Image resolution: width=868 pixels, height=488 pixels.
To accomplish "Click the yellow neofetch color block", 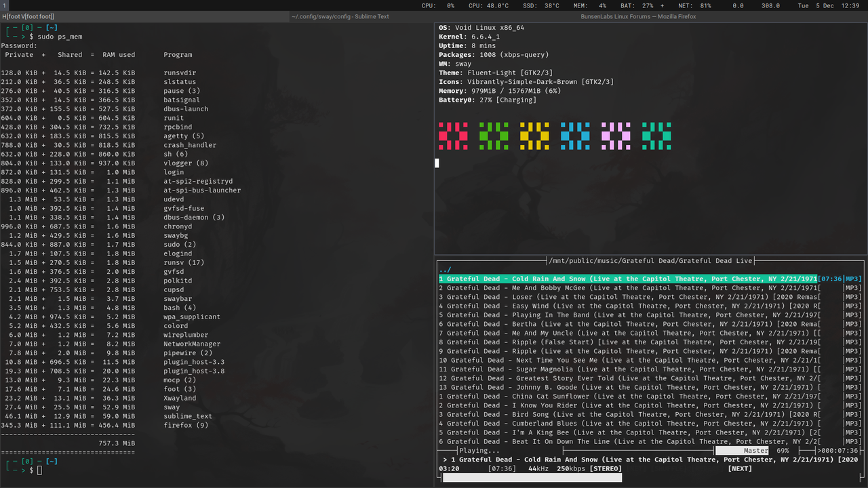I will 534,136.
